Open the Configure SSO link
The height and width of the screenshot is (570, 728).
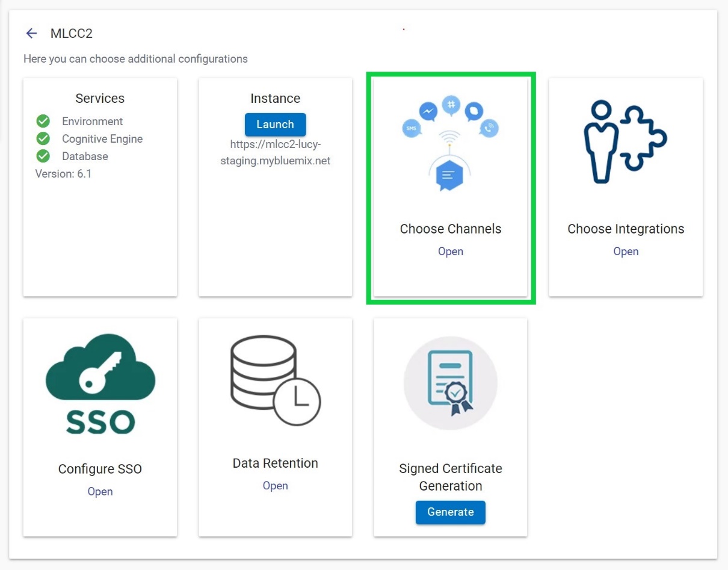point(100,492)
